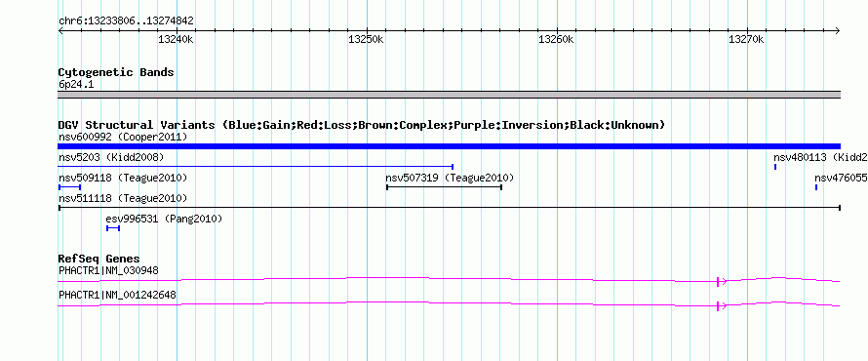
Task: Click the nsv507319 (Teague2010) label
Action: coord(450,179)
